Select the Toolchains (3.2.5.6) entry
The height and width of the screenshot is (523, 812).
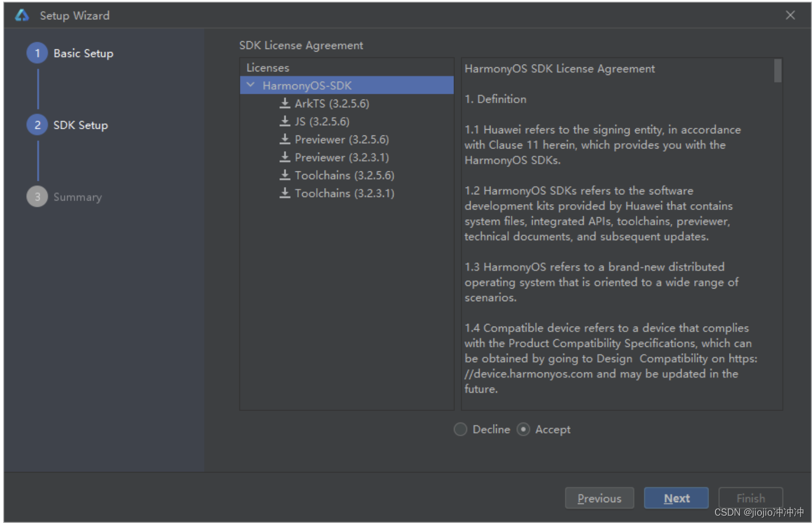coord(345,175)
